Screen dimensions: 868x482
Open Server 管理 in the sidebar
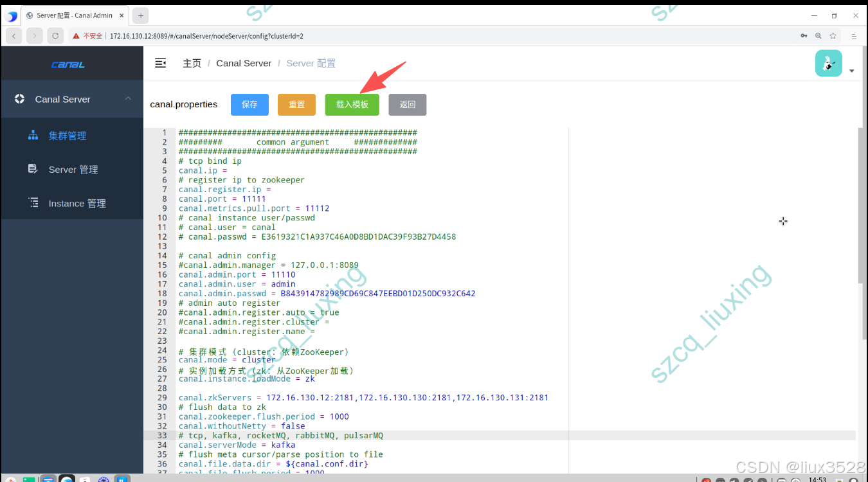tap(72, 169)
